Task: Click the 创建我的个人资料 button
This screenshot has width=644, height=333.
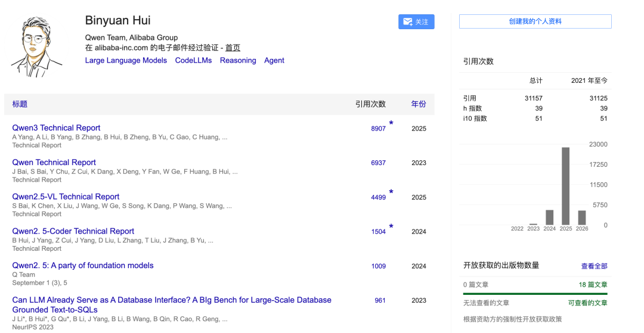Action: pos(535,21)
